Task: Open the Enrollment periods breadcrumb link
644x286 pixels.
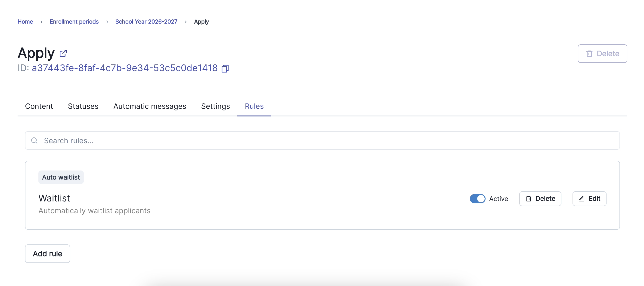Action: click(74, 22)
